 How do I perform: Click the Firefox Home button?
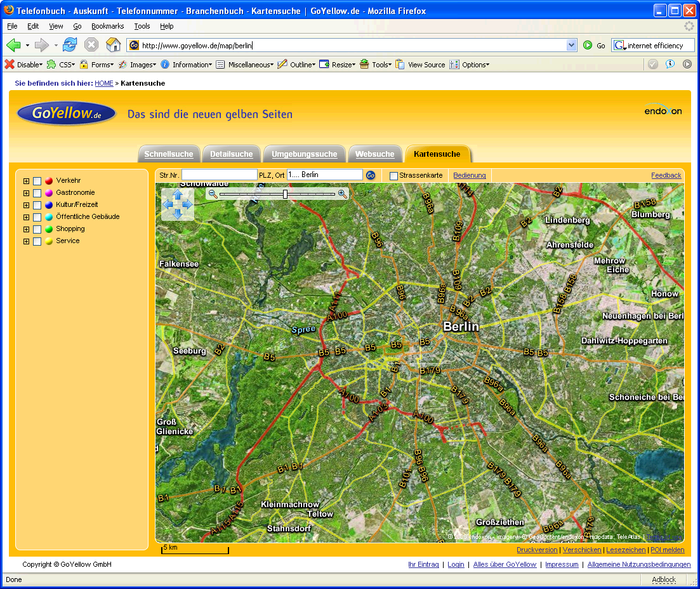point(113,45)
